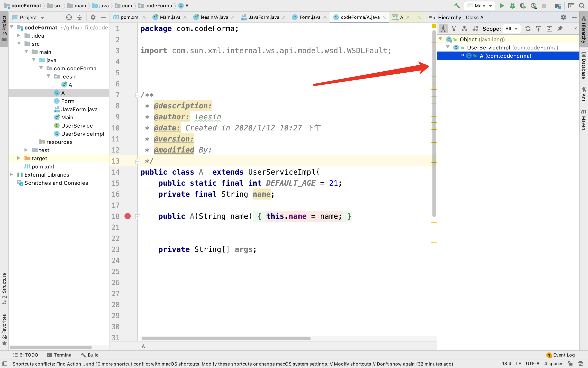Open Hierarchy panel settings gear

pos(563,17)
